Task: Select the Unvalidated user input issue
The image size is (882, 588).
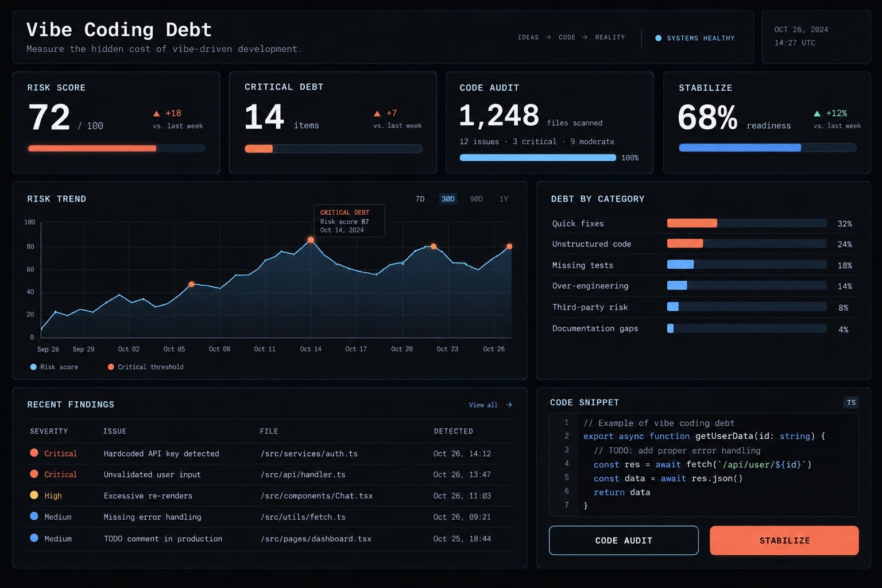Action: pyautogui.click(x=152, y=475)
